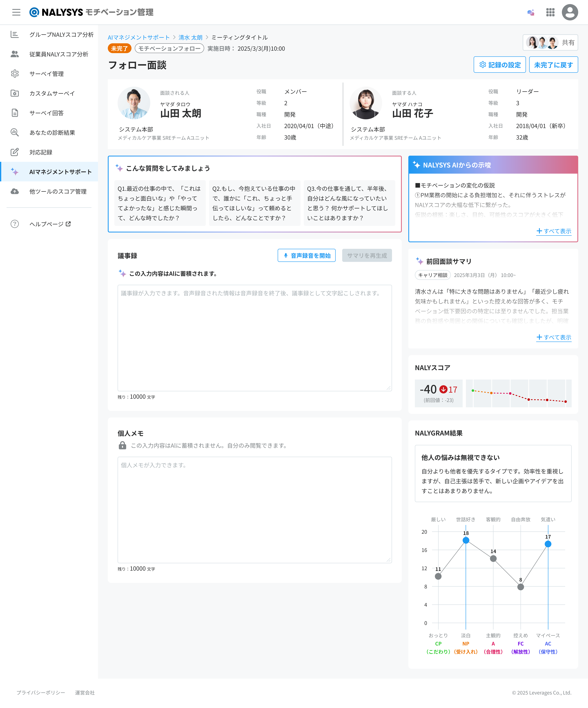Viewport: 588px width, 708px height.
Task: Click the 共有 share button
Action: click(x=550, y=42)
